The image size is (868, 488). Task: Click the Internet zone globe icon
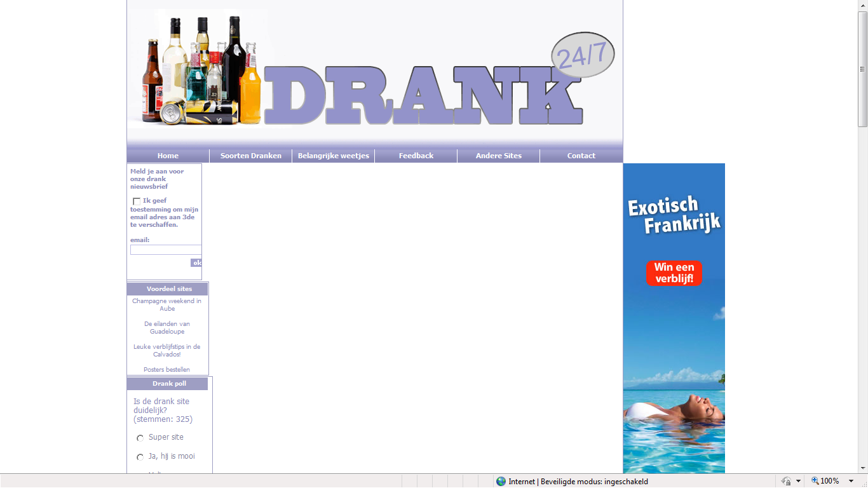tap(501, 482)
